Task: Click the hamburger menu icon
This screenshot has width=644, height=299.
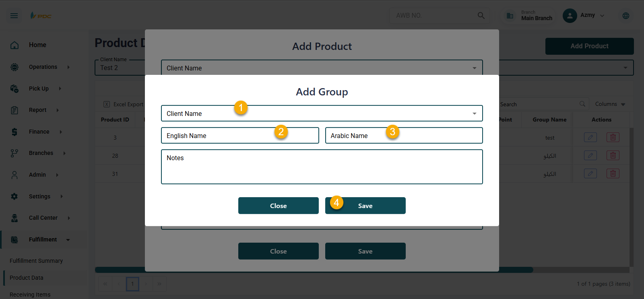Action: point(14,16)
